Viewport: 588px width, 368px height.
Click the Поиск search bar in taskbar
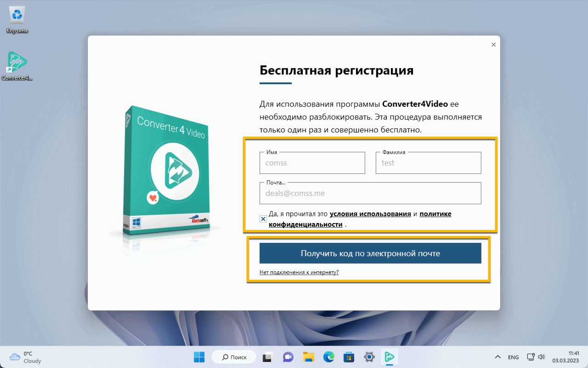point(234,356)
